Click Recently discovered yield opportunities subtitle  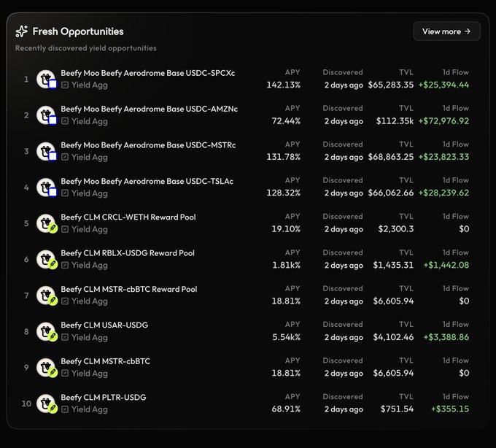[x=86, y=48]
